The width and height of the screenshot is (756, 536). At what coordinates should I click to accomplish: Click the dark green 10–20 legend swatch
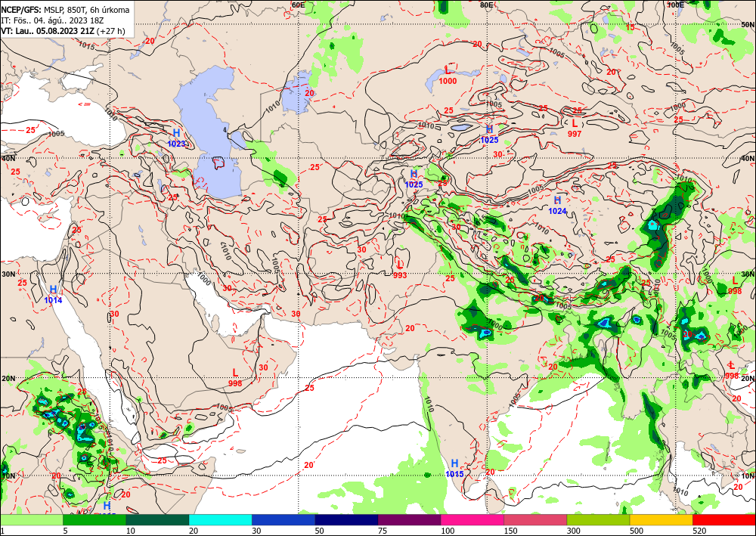pos(157,519)
